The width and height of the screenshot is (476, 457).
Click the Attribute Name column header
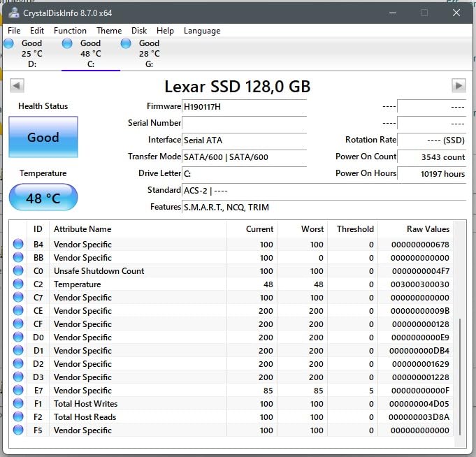pos(138,229)
